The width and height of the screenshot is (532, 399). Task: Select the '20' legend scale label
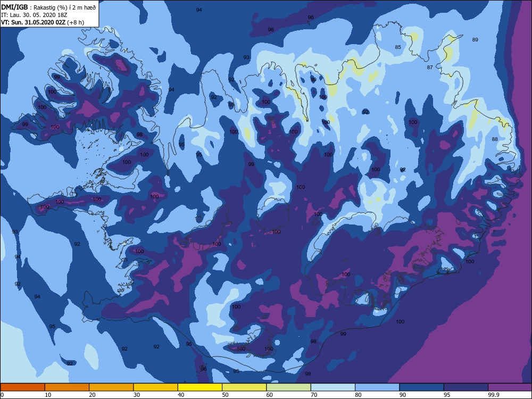pos(92,395)
